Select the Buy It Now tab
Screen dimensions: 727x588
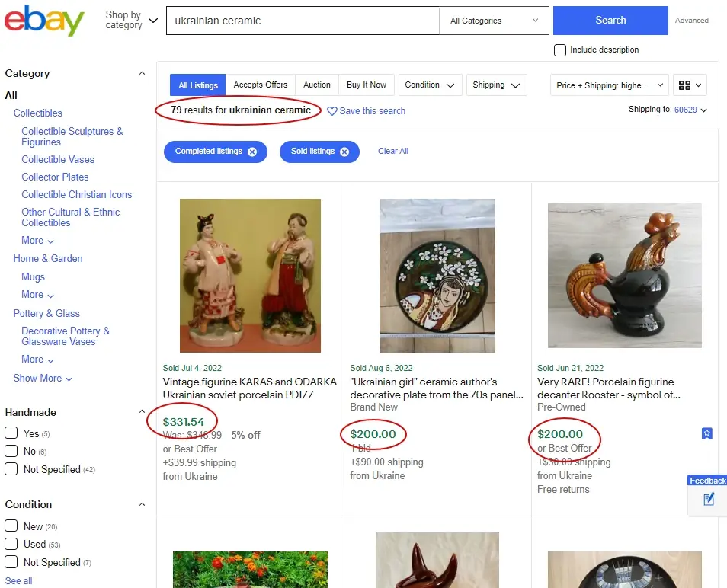click(367, 85)
